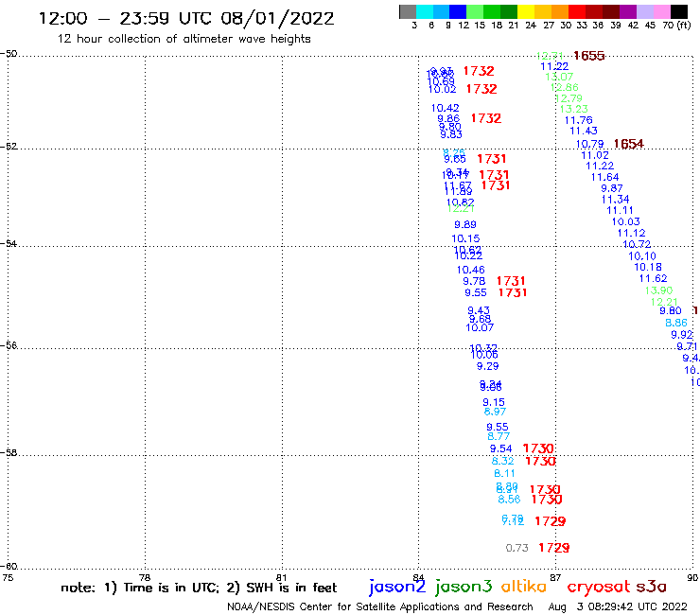
Task: Click wave height value '13.23'
Action: 573,109
